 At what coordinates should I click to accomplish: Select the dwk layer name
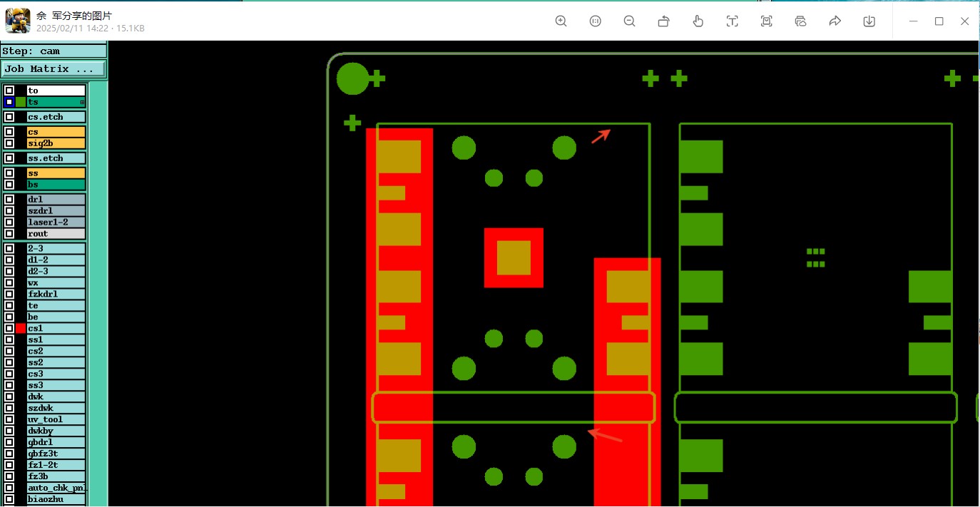[x=56, y=397]
